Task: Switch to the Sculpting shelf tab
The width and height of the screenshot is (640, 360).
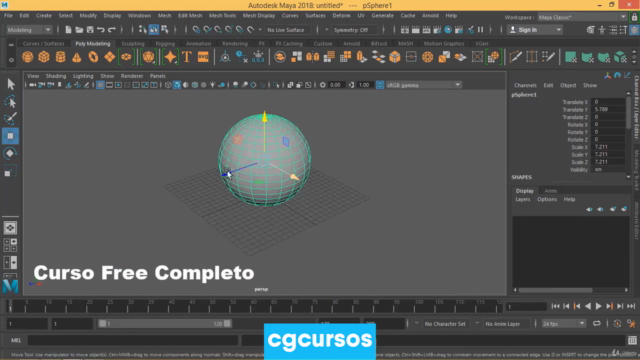Action: tap(133, 43)
